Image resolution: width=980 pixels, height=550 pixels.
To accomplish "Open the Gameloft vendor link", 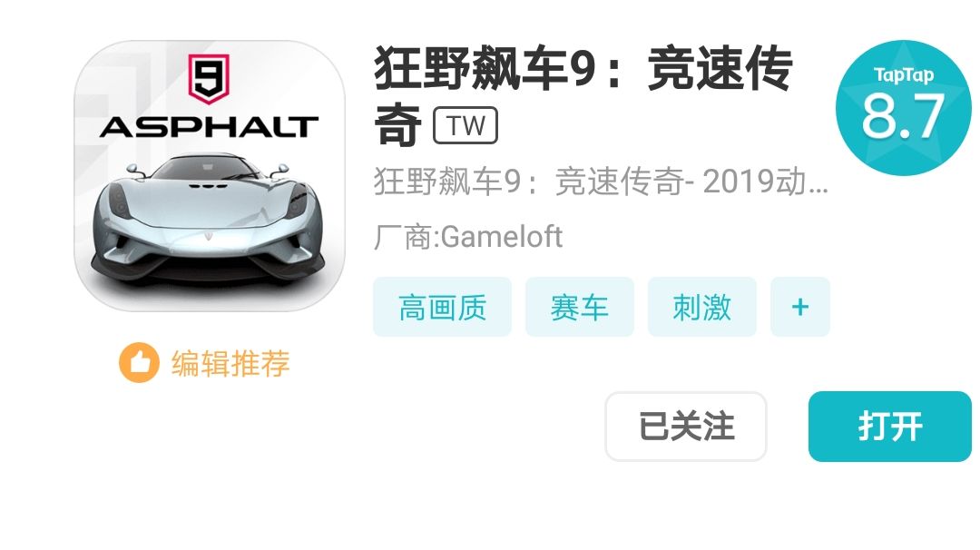I will pyautogui.click(x=468, y=237).
